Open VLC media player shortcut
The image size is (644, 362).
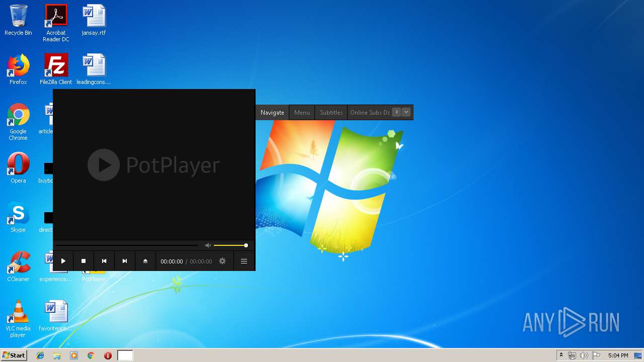point(18,319)
